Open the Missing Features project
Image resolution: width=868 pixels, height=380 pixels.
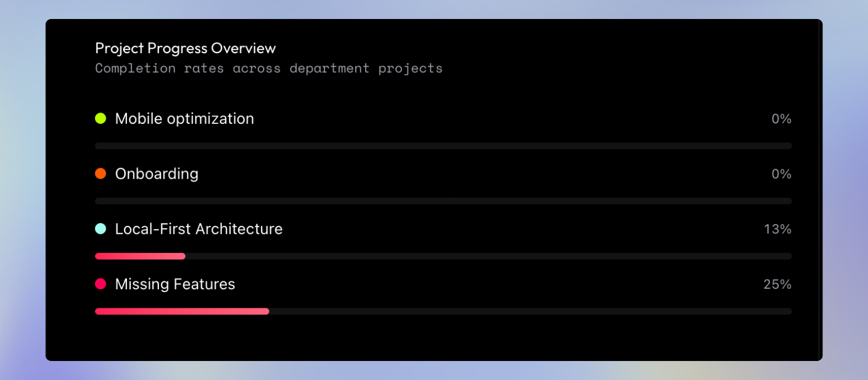click(175, 284)
